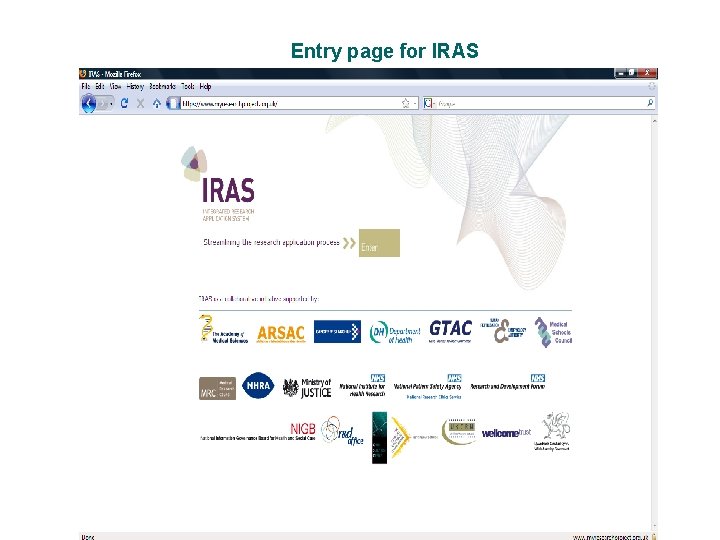The height and width of the screenshot is (540, 720).
Task: Open the Edit menu
Action: 100,86
